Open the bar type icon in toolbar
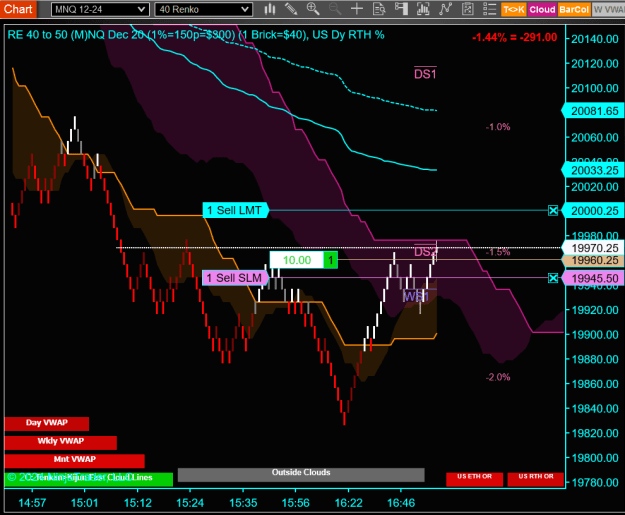Screen dimensions: 625x515 pyautogui.click(x=270, y=9)
